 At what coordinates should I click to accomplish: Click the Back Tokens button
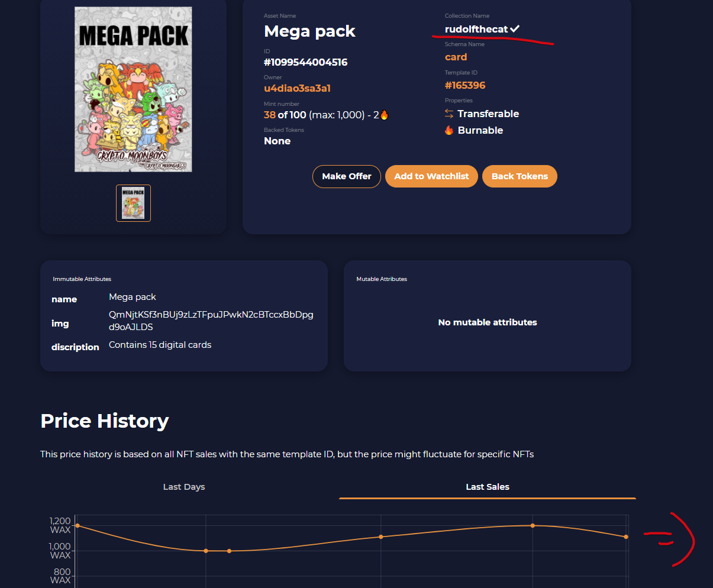coord(520,176)
